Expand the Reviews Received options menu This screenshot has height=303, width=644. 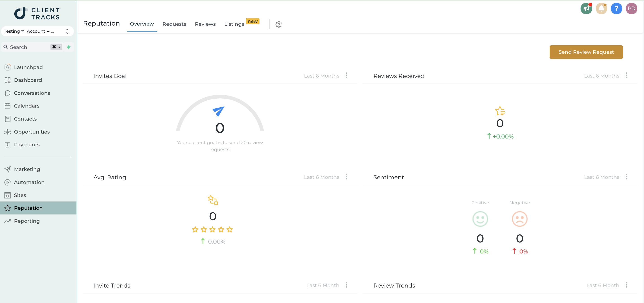point(627,76)
